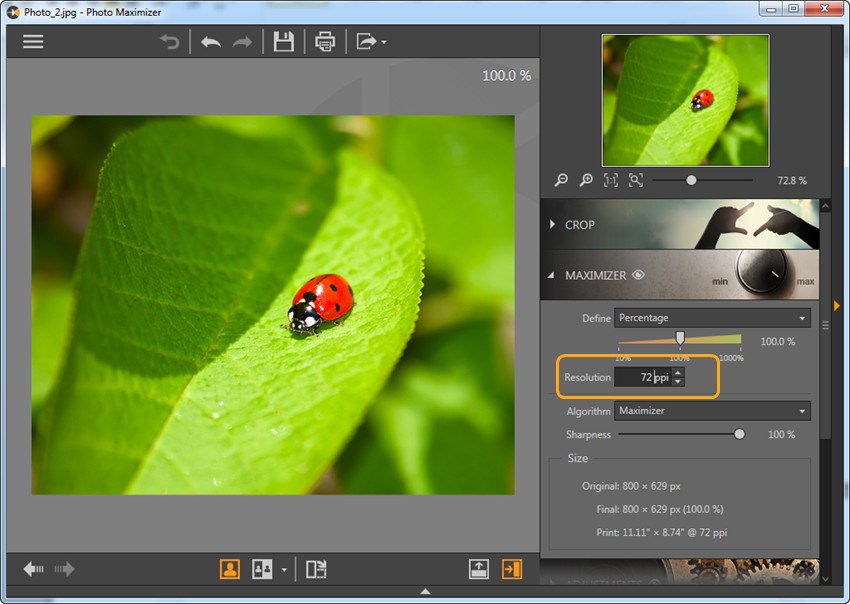Toggle the right side panel icon

[512, 569]
